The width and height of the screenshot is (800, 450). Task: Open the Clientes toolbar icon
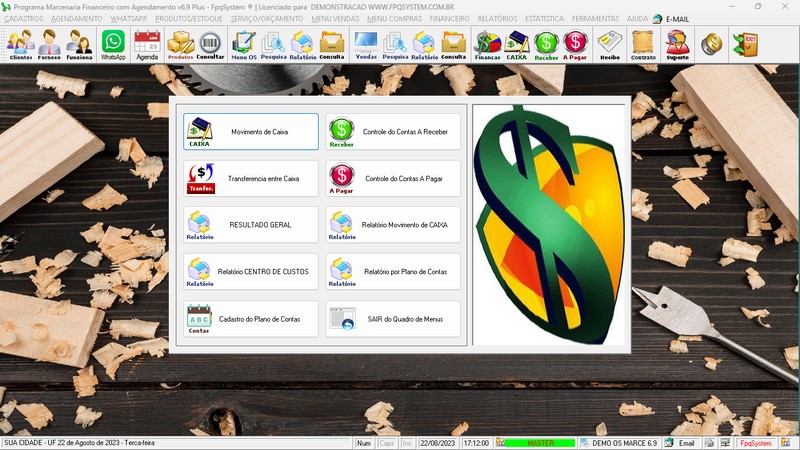click(x=20, y=45)
